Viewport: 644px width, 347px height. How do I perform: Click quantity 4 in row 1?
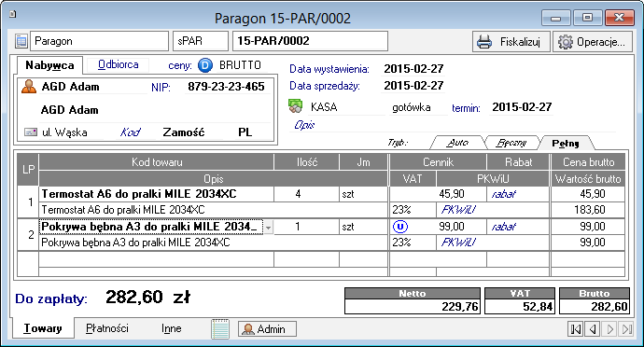click(x=298, y=194)
